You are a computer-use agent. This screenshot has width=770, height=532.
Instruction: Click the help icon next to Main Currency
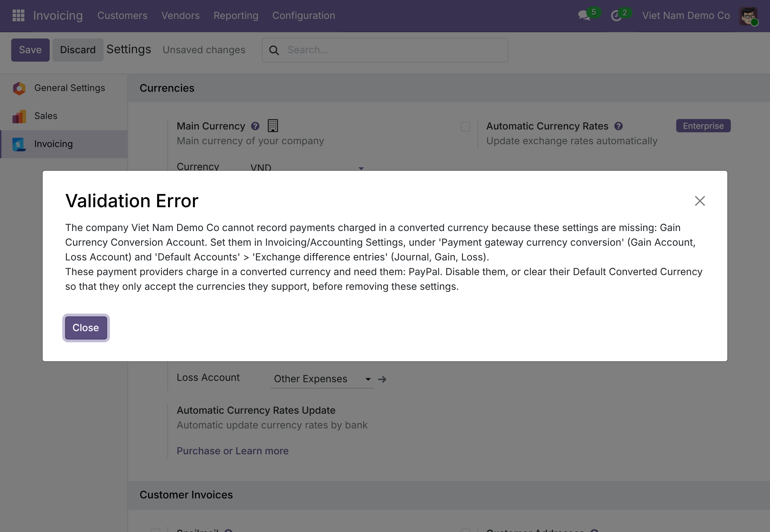(x=255, y=126)
